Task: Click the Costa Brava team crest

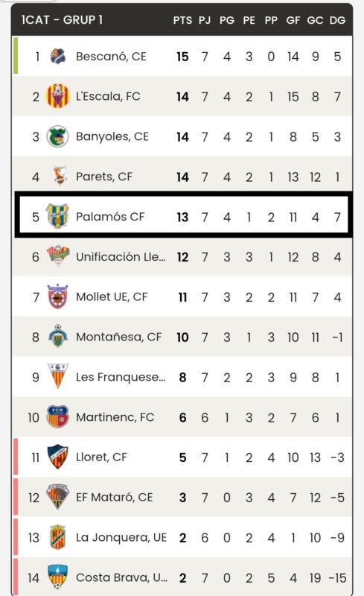Action: pyautogui.click(x=58, y=577)
